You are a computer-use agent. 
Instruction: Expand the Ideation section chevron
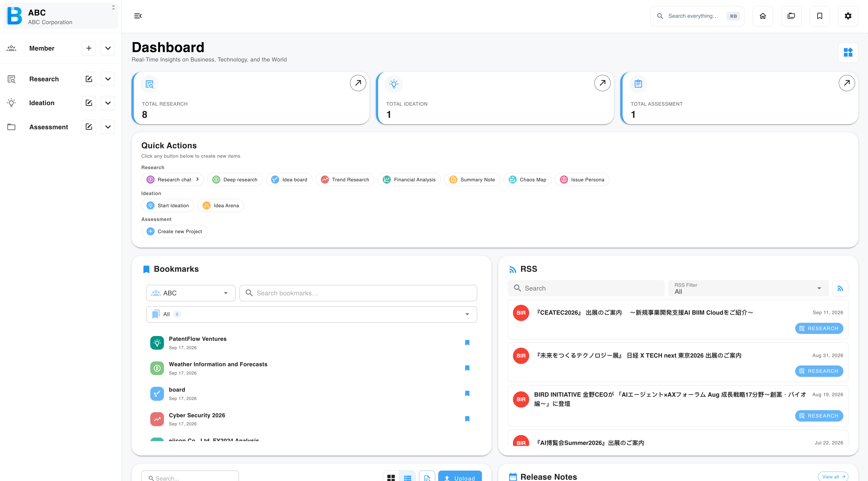pyautogui.click(x=108, y=103)
